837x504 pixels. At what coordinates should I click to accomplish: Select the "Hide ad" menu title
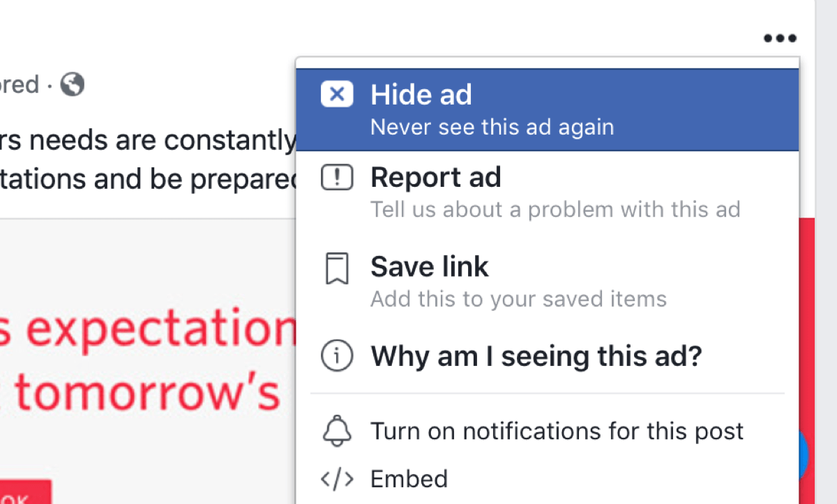(421, 95)
